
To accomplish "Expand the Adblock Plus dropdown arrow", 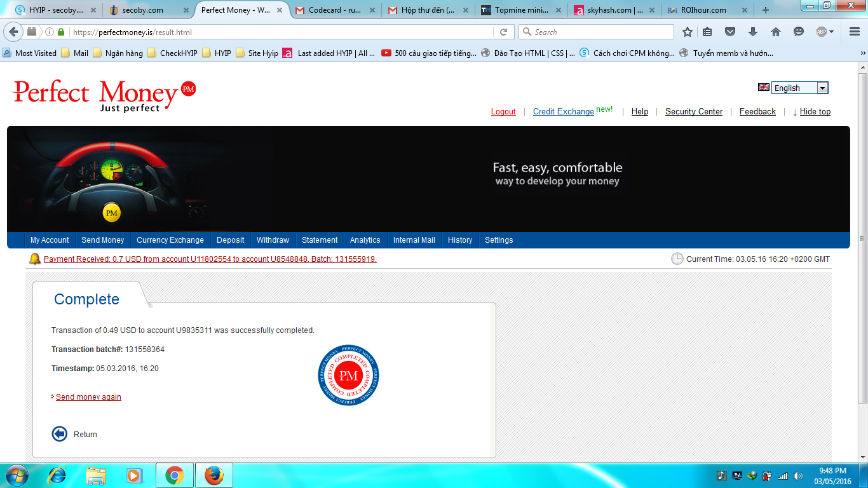I will click(831, 32).
